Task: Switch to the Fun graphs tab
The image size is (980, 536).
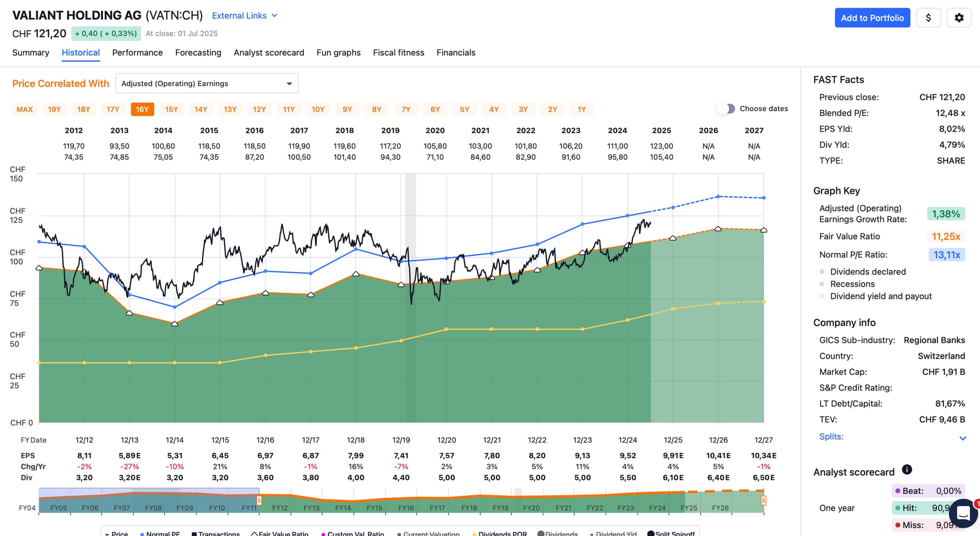Action: 338,53
